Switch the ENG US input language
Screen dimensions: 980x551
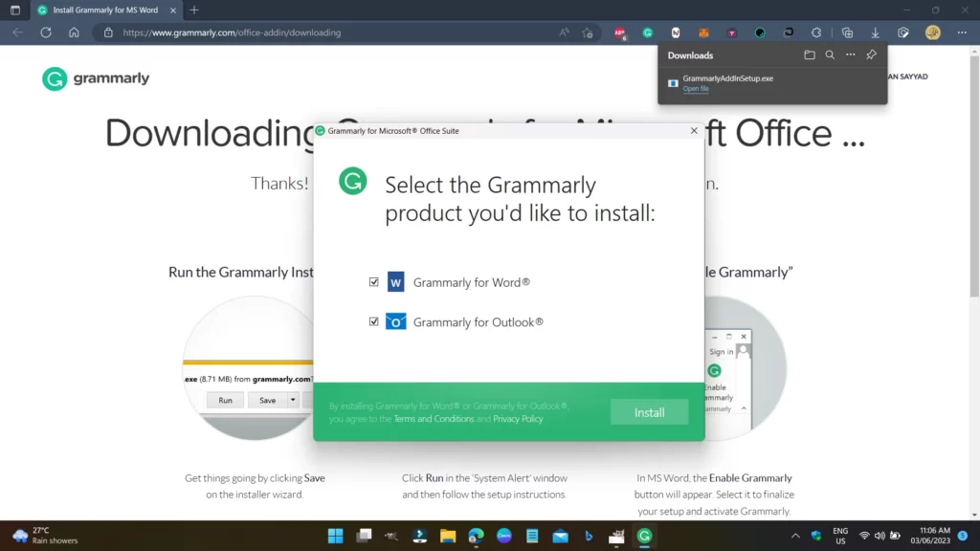click(x=840, y=536)
